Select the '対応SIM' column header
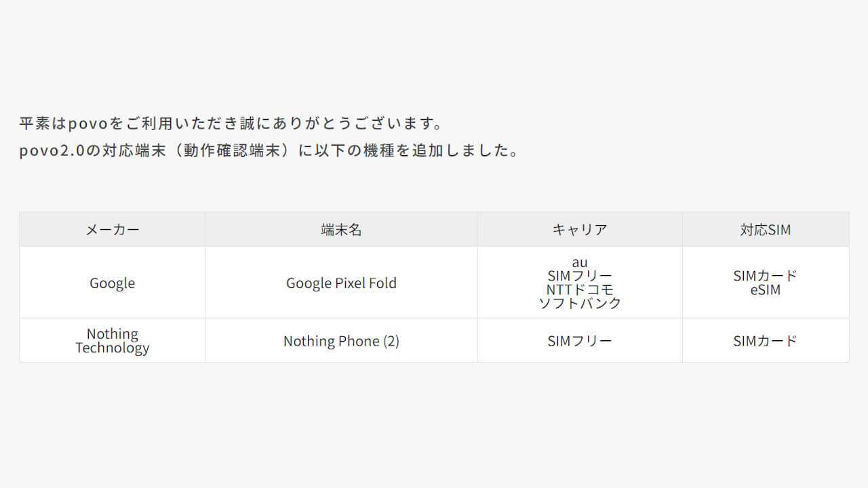 (x=766, y=230)
